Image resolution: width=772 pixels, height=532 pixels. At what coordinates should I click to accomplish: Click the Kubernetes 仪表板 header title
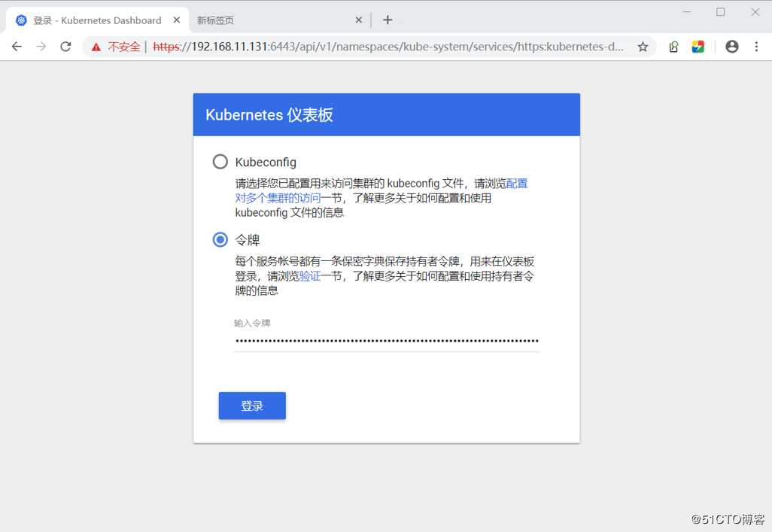click(x=269, y=115)
